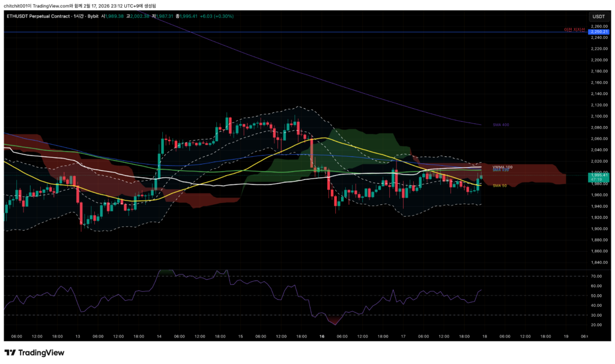615x364 pixels.
Task: Select the SMA 400 line label
Action: click(500, 124)
